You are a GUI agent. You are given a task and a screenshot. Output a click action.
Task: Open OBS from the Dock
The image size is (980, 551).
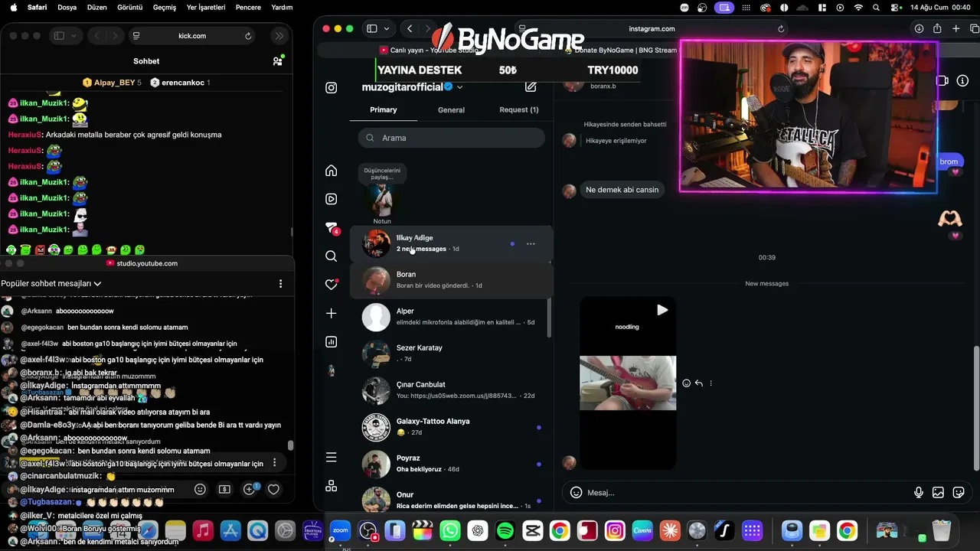tap(368, 530)
